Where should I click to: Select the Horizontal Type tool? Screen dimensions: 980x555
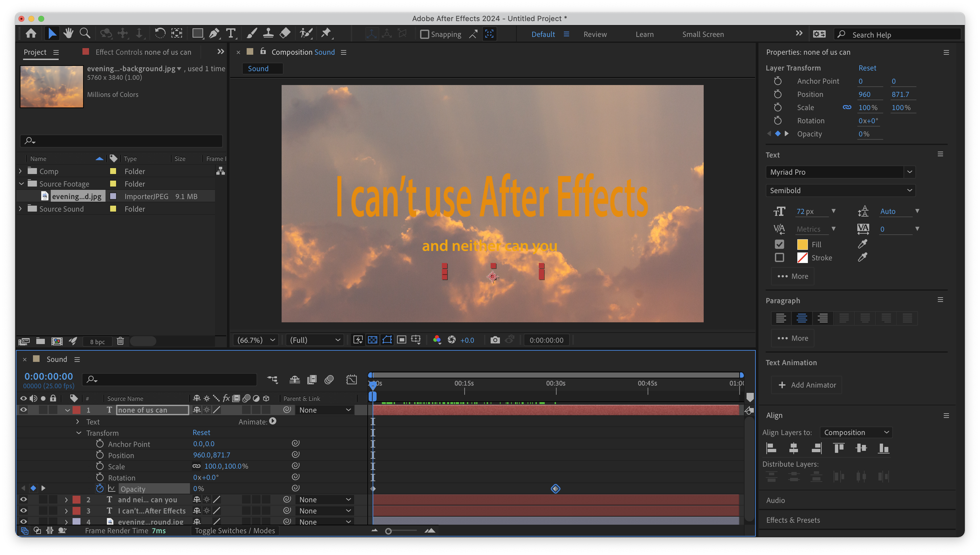pos(231,34)
